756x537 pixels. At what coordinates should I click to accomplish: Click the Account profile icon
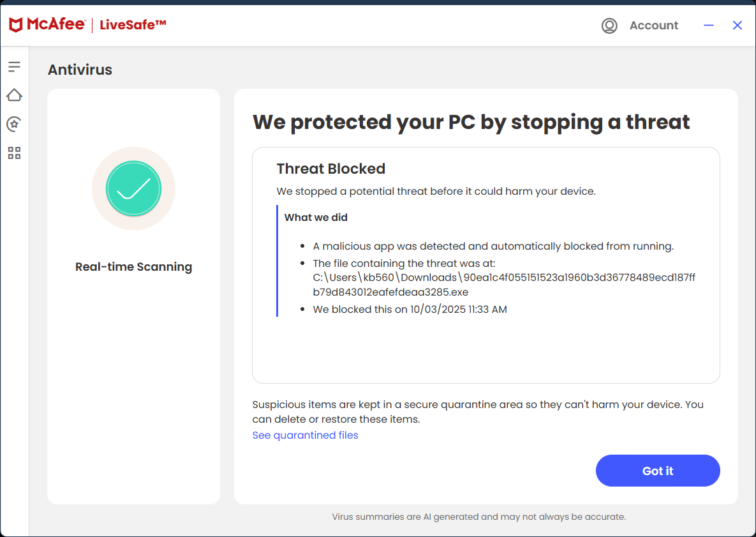[x=609, y=26]
